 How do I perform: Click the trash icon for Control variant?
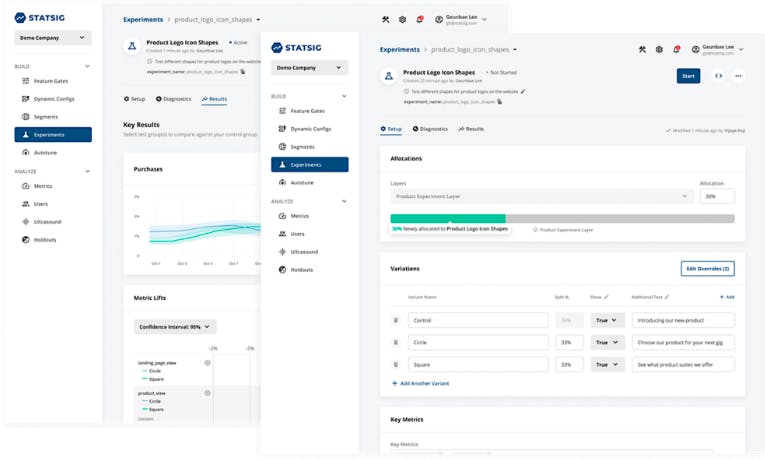pos(396,320)
